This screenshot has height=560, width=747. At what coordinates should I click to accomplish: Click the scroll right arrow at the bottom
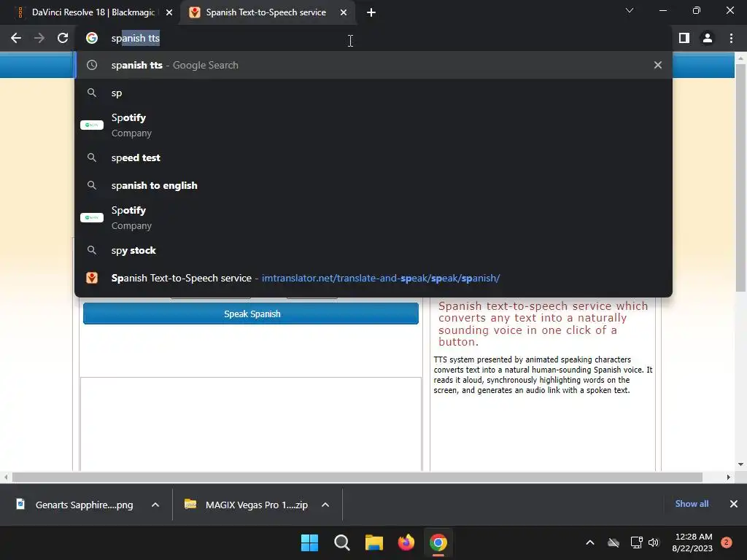point(729,477)
